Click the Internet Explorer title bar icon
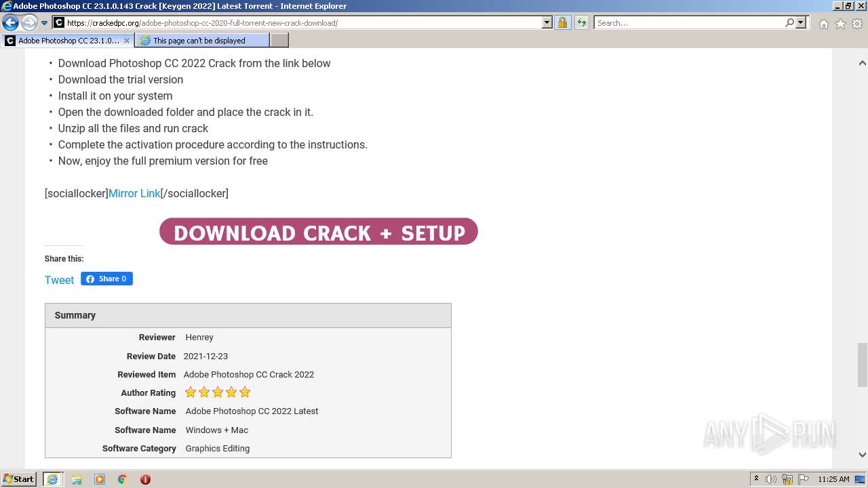The width and height of the screenshot is (868, 488). click(x=7, y=6)
